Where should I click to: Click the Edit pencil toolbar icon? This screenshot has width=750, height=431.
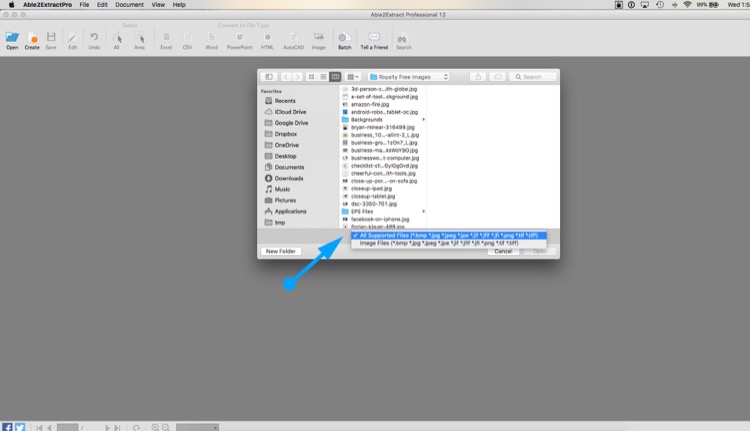click(x=72, y=37)
